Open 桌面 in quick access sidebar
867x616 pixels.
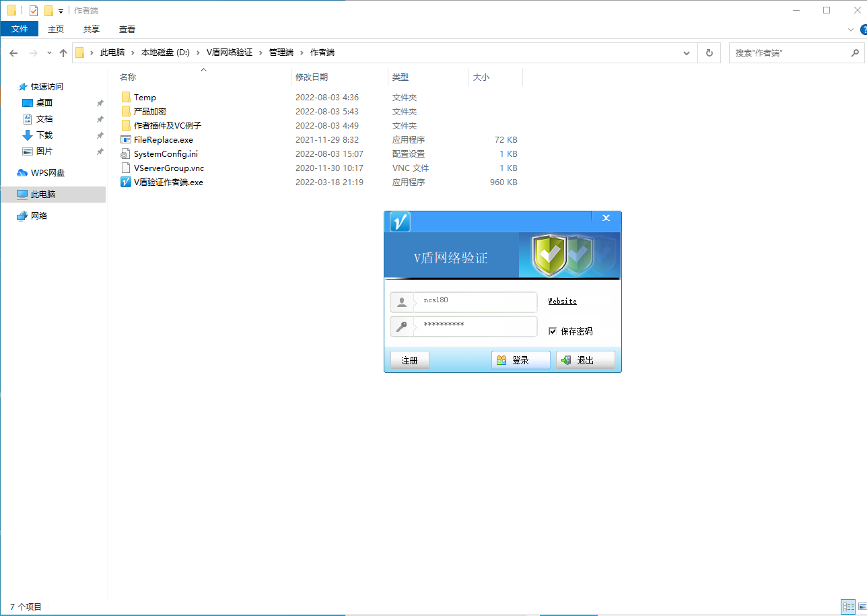click(x=44, y=103)
